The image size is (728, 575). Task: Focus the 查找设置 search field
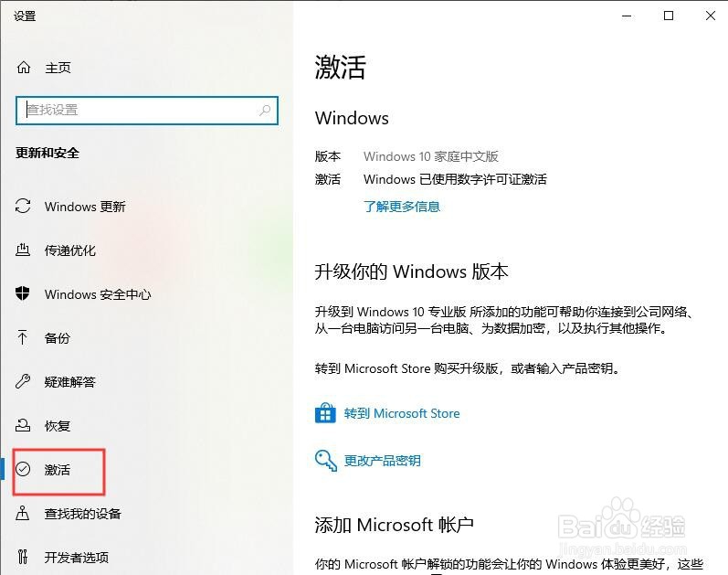point(147,111)
